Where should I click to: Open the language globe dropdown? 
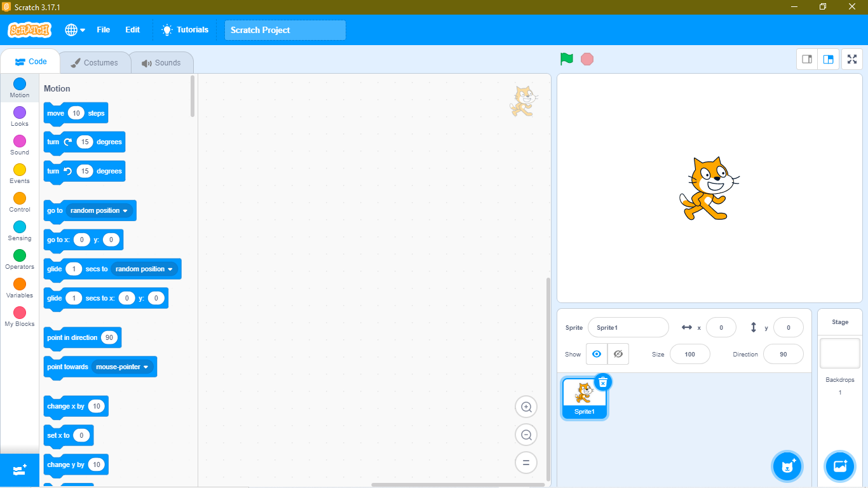pyautogui.click(x=75, y=30)
